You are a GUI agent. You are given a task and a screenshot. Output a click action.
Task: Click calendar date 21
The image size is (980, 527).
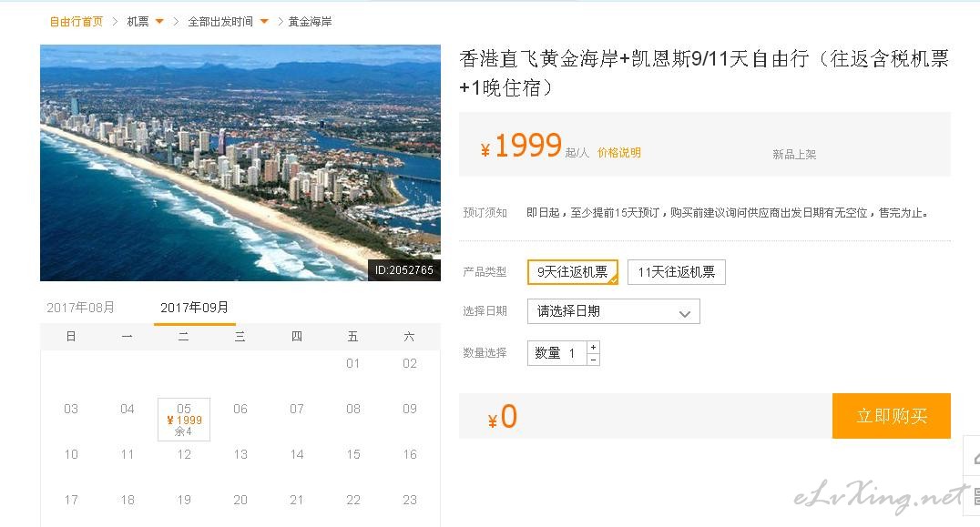tap(297, 501)
